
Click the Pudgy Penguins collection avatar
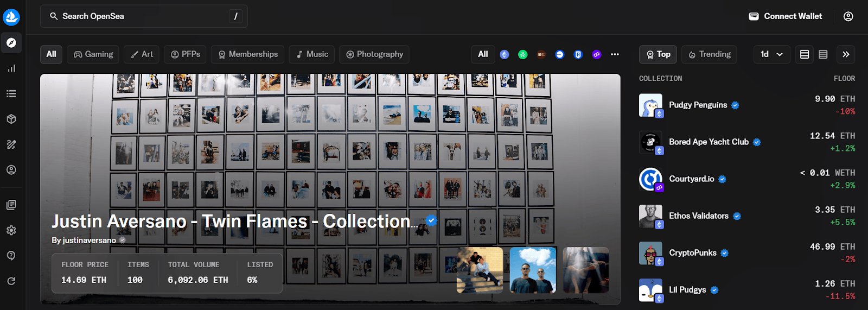[650, 105]
